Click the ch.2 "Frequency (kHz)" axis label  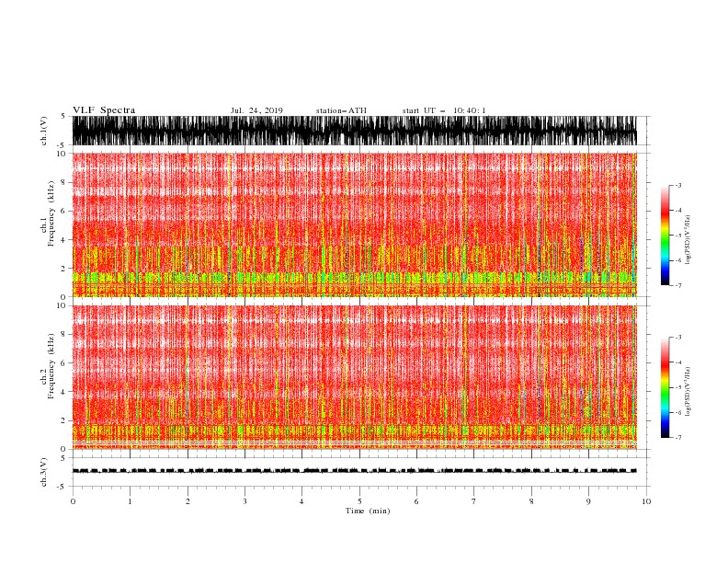(51, 366)
